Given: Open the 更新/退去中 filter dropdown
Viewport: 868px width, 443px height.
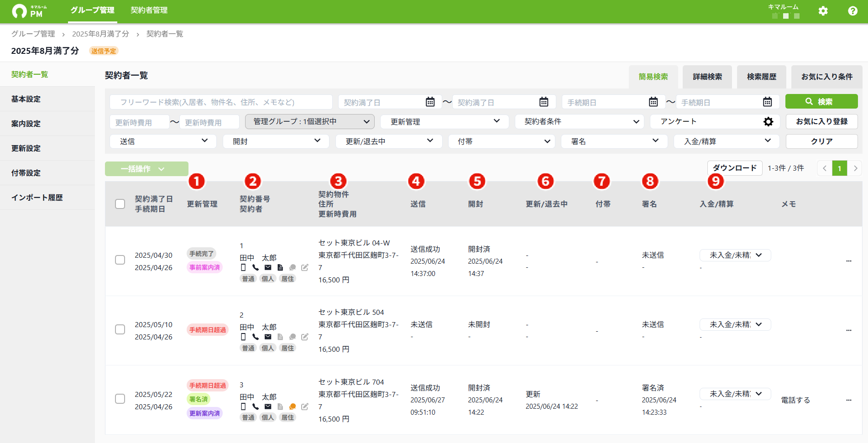Looking at the screenshot, I should pos(389,141).
